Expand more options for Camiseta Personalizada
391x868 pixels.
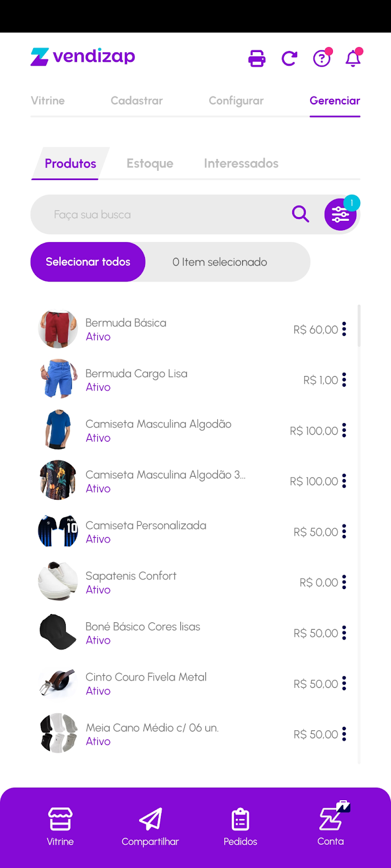coord(344,532)
